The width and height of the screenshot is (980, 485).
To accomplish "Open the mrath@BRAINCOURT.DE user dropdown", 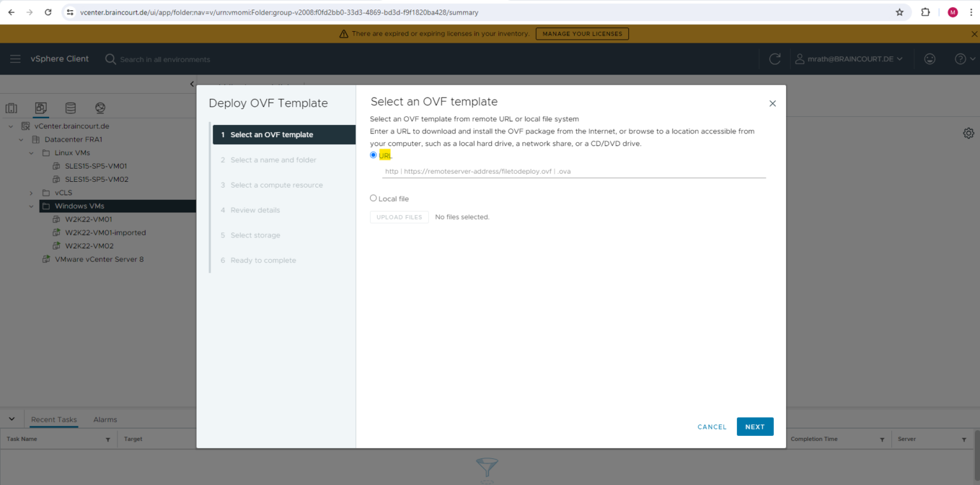I will point(849,59).
